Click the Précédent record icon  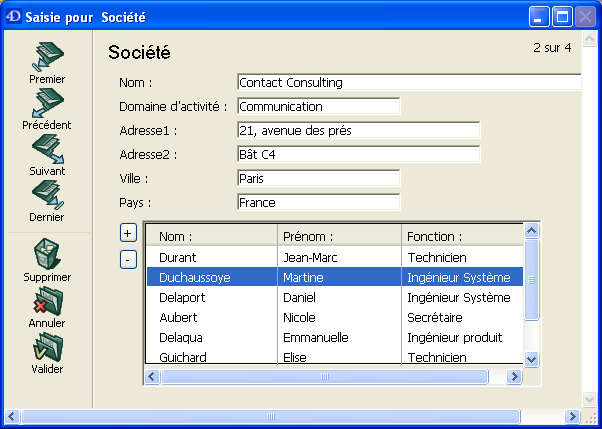[x=47, y=103]
